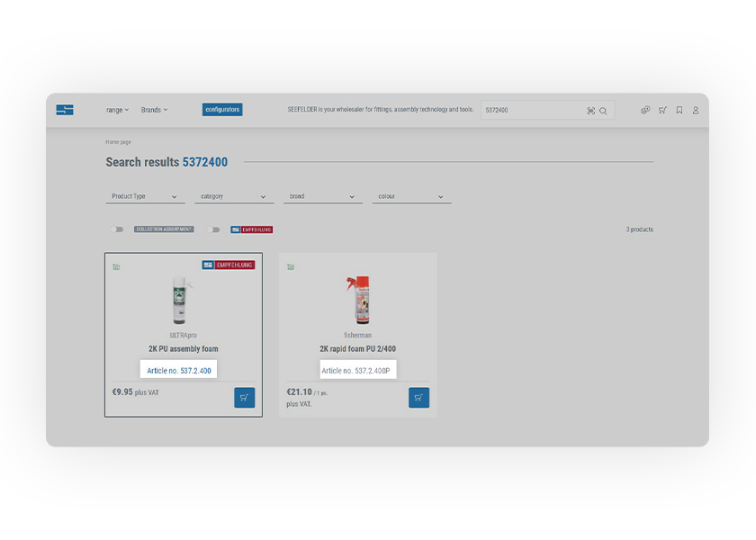Open the user account icon
Screen dimensions: 756x540
pyautogui.click(x=696, y=110)
